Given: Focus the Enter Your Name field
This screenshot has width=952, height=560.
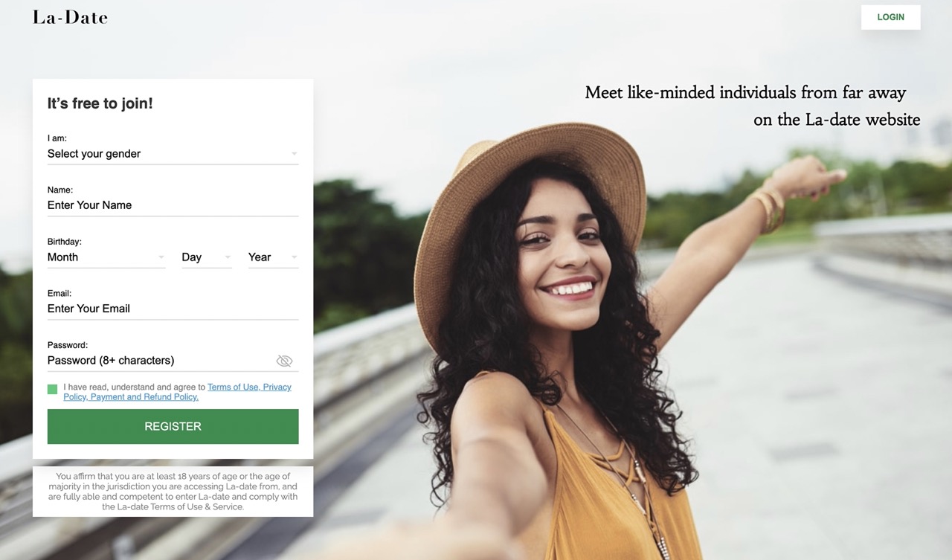Looking at the screenshot, I should point(173,205).
